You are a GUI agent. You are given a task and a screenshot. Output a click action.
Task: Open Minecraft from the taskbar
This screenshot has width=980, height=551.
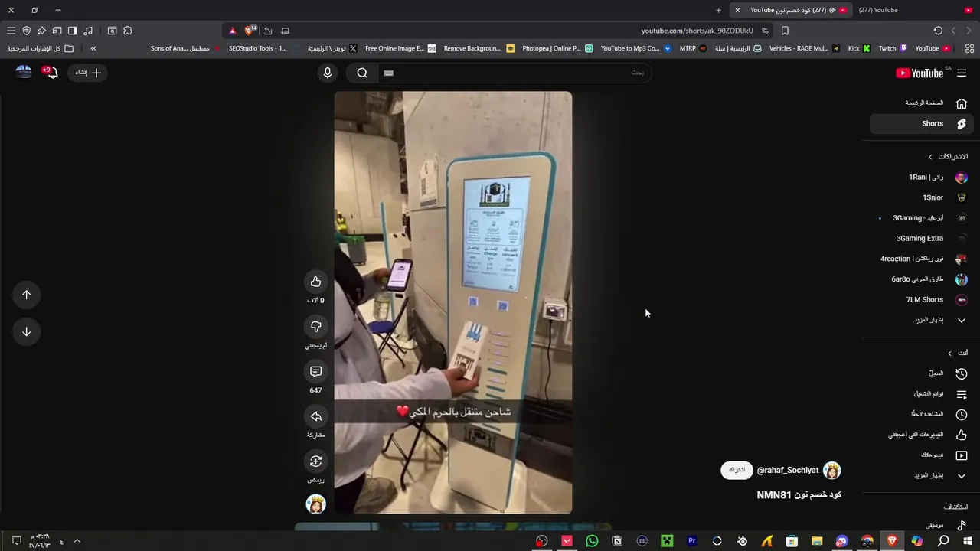click(667, 541)
